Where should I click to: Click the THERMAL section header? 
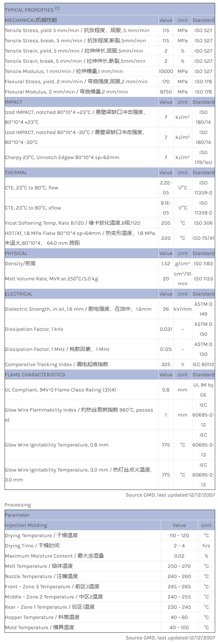16,172
